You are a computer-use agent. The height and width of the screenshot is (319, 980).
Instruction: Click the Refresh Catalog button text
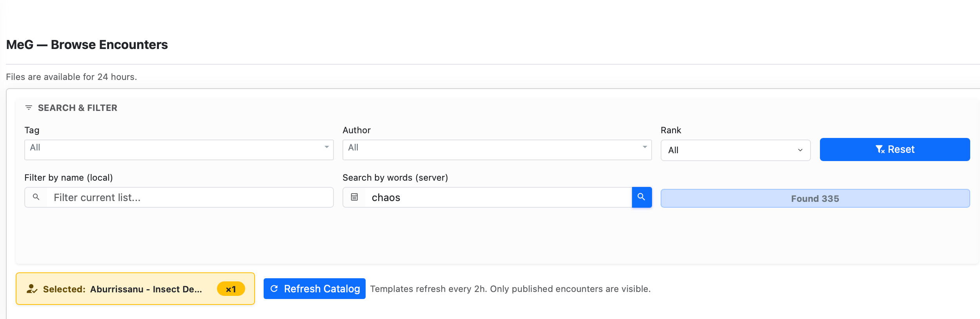(x=322, y=289)
